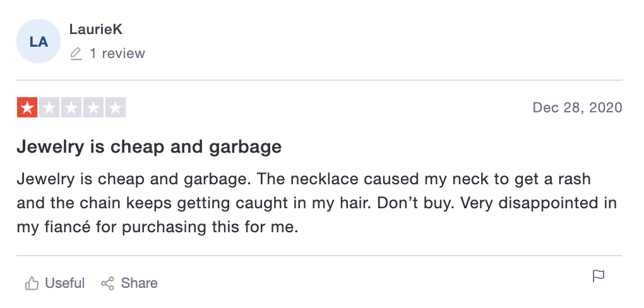Click the third grey star
This screenshot has width=644, height=308.
pyautogui.click(x=71, y=107)
